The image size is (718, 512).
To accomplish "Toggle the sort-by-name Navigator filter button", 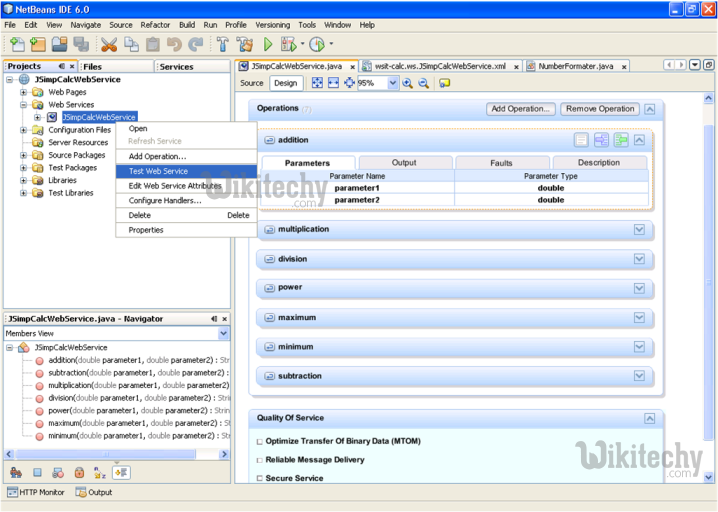I will [x=100, y=473].
